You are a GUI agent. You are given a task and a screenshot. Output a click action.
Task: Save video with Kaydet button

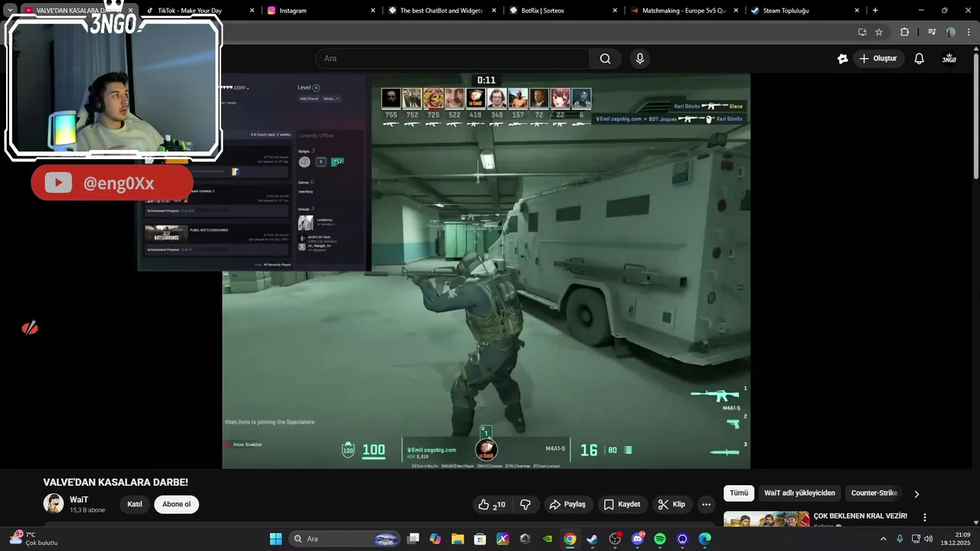pyautogui.click(x=622, y=504)
